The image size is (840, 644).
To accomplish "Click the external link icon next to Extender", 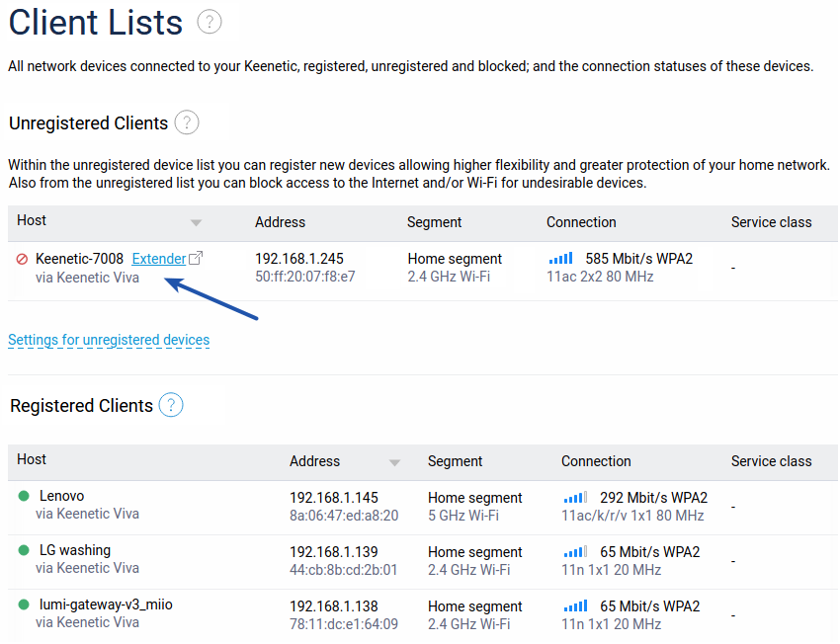I will tap(196, 259).
